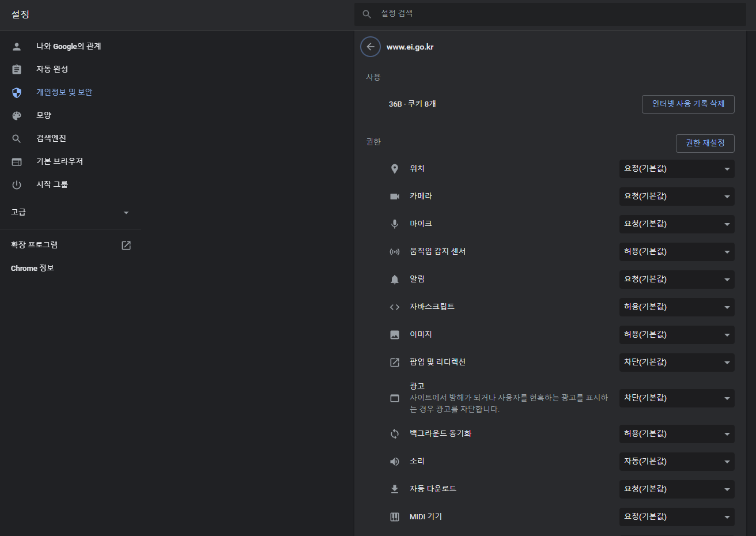Screen dimensions: 756x536
Task: Click the 광고 description text about blocking ads
Action: (509, 403)
